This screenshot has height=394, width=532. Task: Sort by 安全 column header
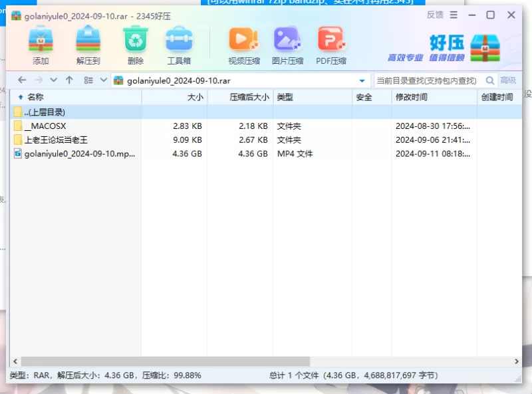372,97
